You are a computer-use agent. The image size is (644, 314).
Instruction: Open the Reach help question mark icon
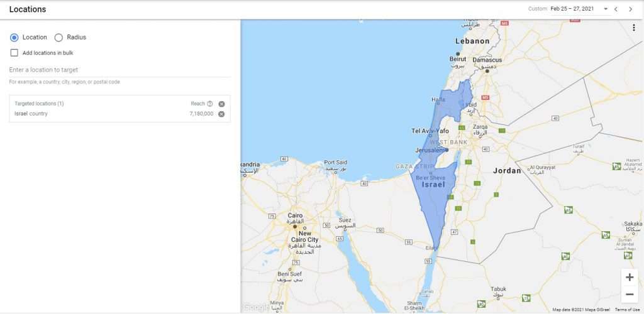[x=210, y=104]
